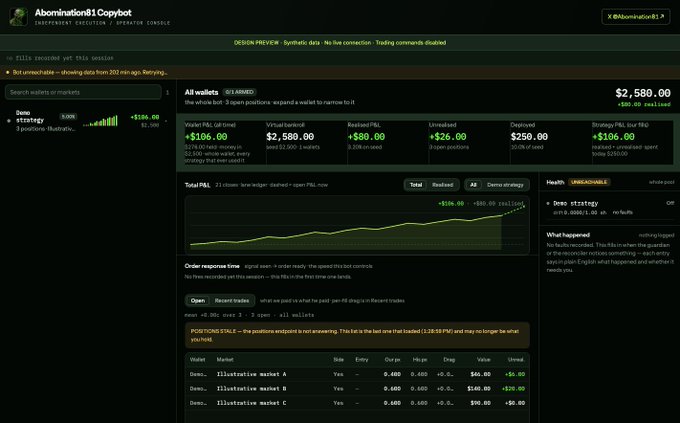Click the $46.00 value for market A
Viewport: 680px width, 423px height.
(481, 374)
